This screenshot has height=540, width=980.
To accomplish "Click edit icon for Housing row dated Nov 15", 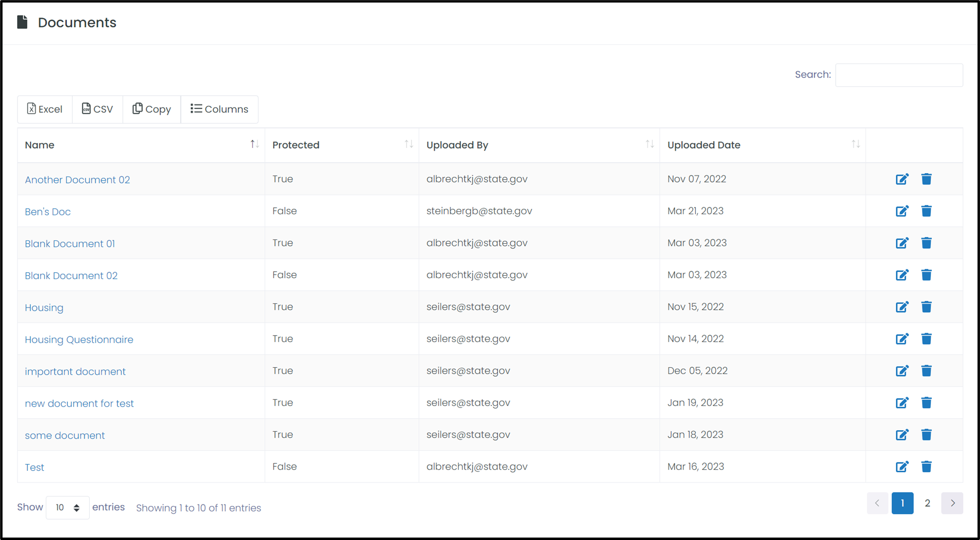I will [x=902, y=307].
